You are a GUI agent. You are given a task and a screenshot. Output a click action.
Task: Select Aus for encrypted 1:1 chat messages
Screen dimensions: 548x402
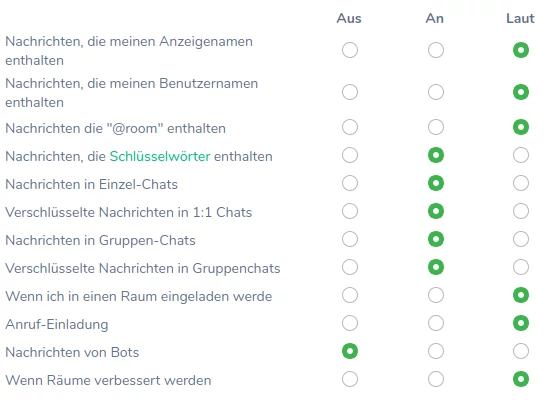tap(350, 211)
